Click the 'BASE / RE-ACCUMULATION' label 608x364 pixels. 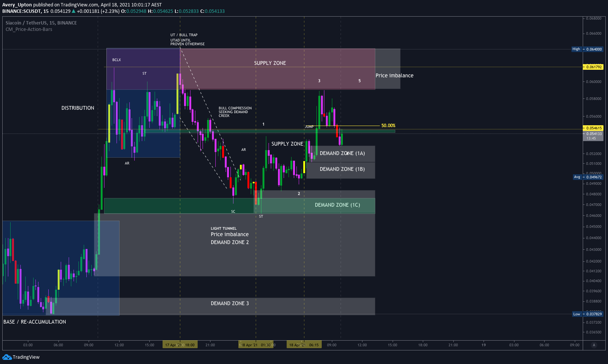(x=35, y=322)
